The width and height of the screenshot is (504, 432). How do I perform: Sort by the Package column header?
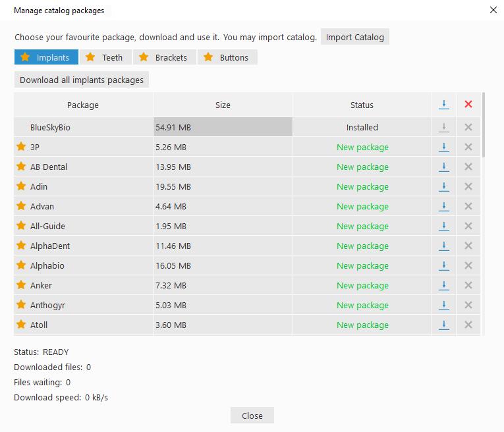[83, 105]
